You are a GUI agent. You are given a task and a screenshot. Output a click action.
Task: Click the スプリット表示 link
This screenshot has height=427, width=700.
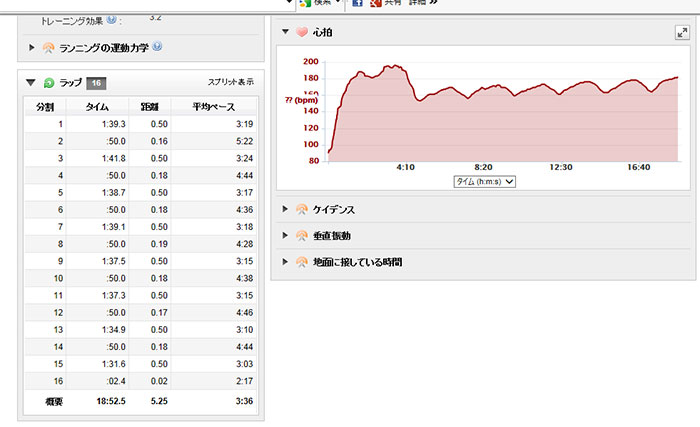(x=230, y=82)
